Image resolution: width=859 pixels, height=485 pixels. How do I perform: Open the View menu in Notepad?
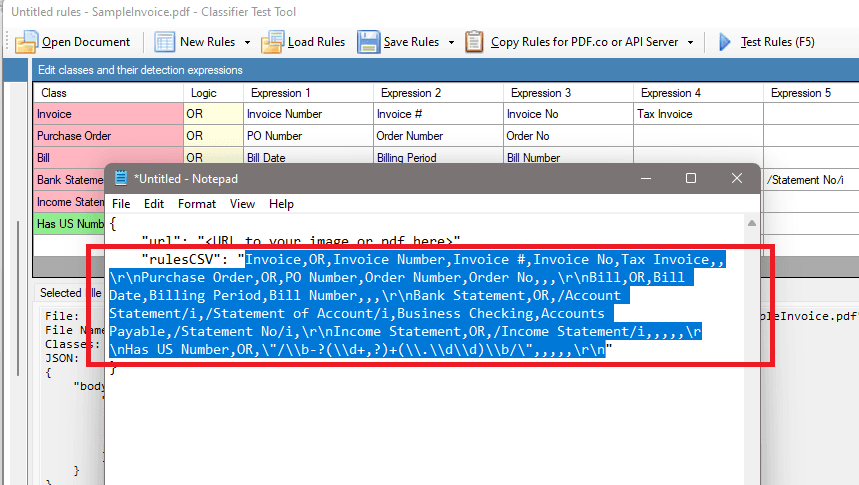pyautogui.click(x=243, y=203)
